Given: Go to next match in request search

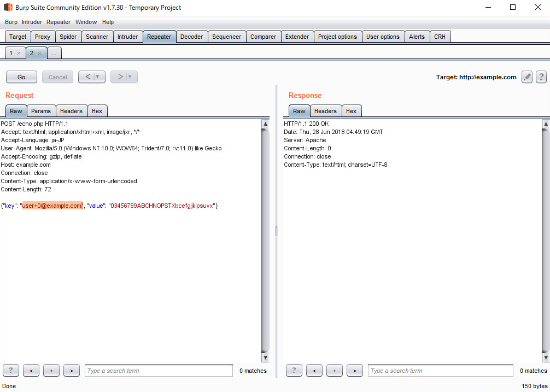Looking at the screenshot, I should 72,370.
